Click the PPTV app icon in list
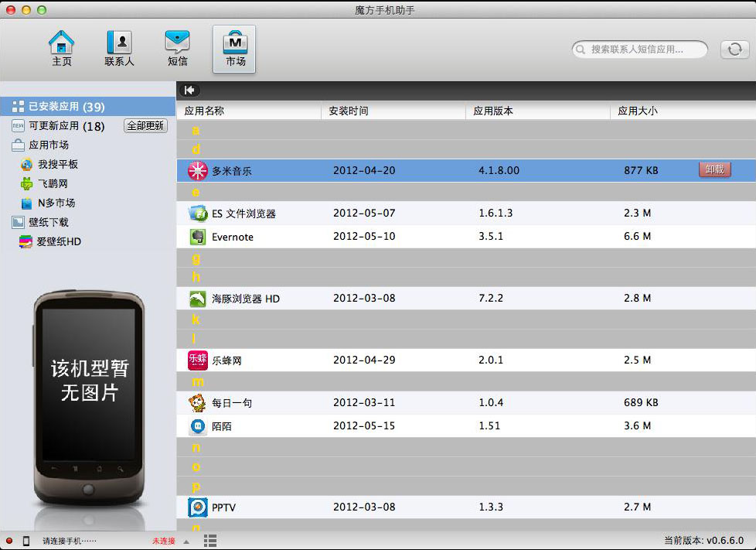Viewport: 756px width, 550px height. click(198, 507)
